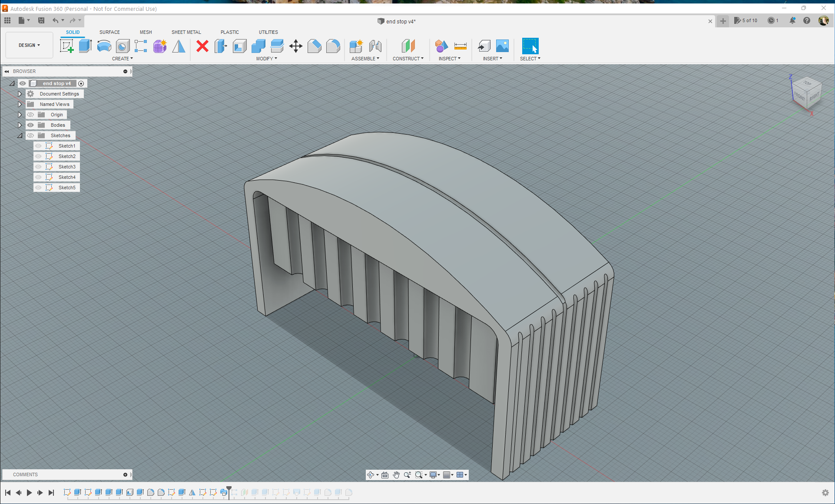Expand the Named Views folder

[x=19, y=104]
